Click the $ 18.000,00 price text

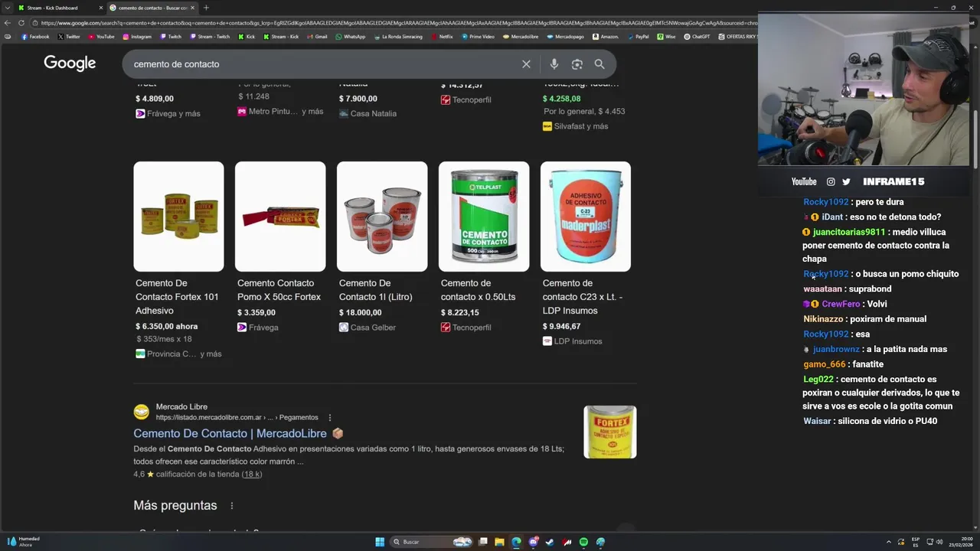[360, 312]
